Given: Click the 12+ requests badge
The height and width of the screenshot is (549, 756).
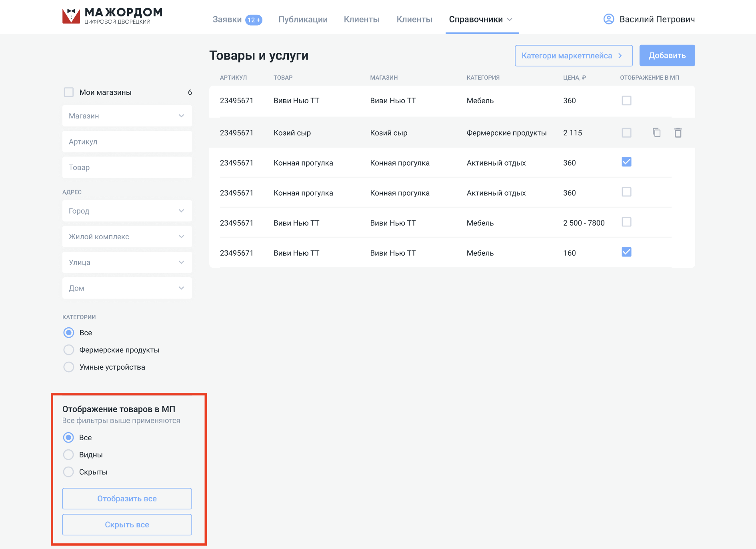Looking at the screenshot, I should pyautogui.click(x=254, y=20).
